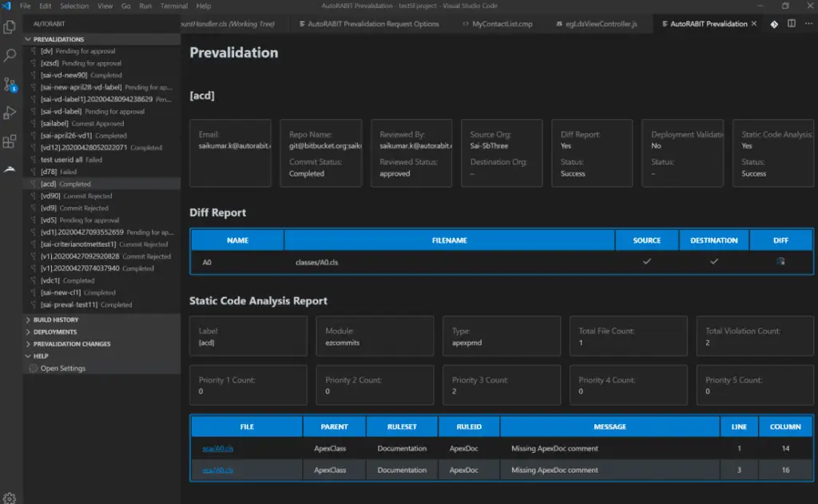Click the Source checkmark for A0 row
The image size is (818, 504).
point(647,261)
